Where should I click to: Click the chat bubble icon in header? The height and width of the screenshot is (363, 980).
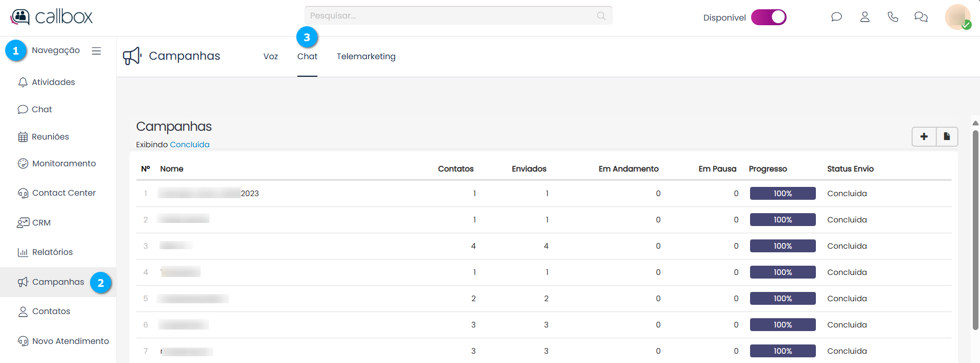(x=836, y=17)
